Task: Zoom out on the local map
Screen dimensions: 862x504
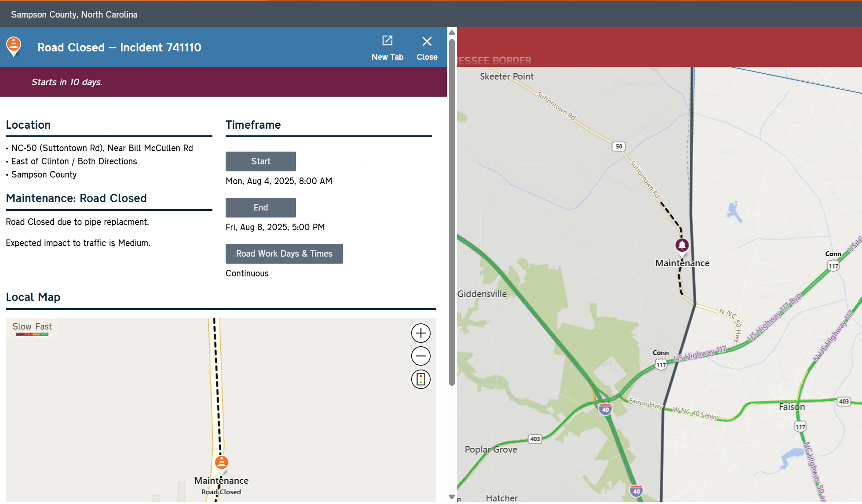Action: tap(420, 356)
